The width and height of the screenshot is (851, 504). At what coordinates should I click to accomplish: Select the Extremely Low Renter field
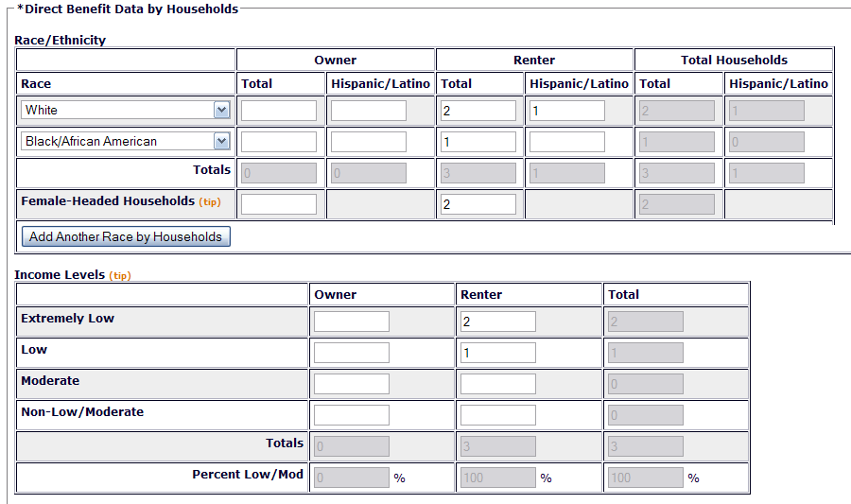498,322
